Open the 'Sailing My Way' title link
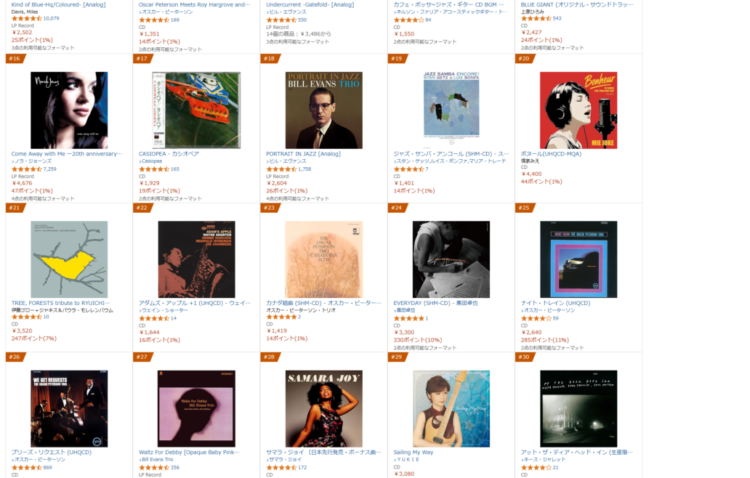 click(413, 452)
